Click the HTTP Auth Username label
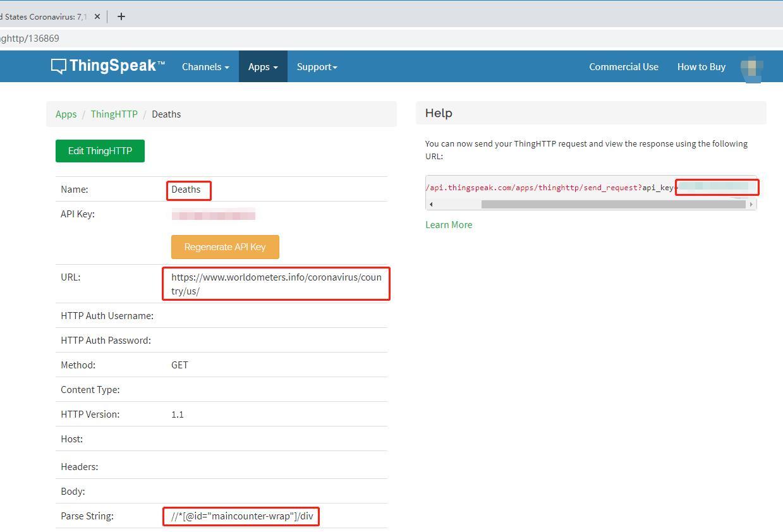This screenshot has height=532, width=783. click(x=107, y=316)
